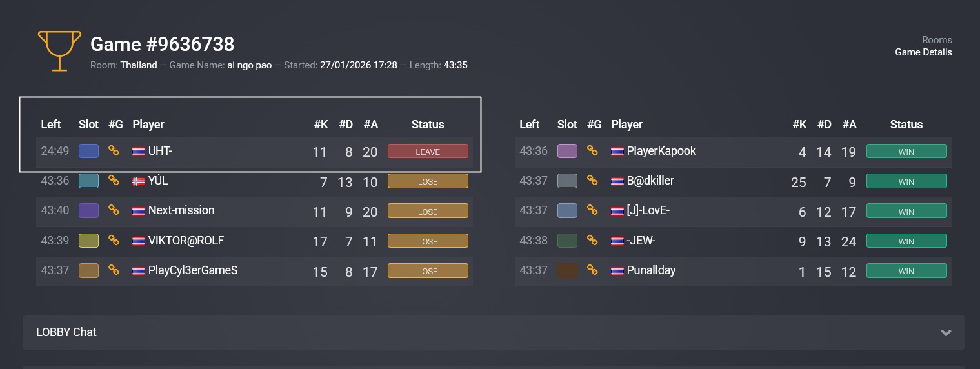Click the chain link icon for PlayerKapook

(x=592, y=150)
